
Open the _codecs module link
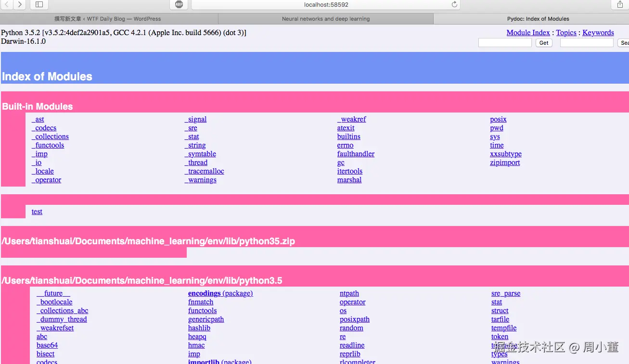click(x=44, y=128)
